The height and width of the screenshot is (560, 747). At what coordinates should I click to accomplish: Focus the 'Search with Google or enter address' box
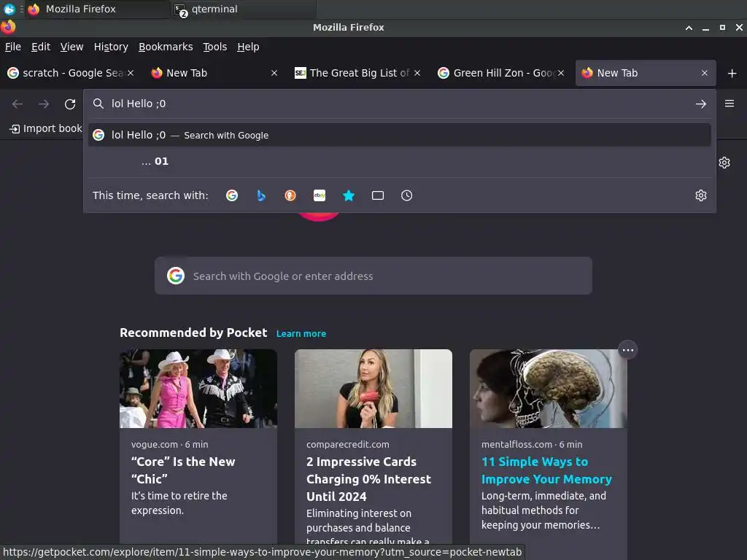373,276
